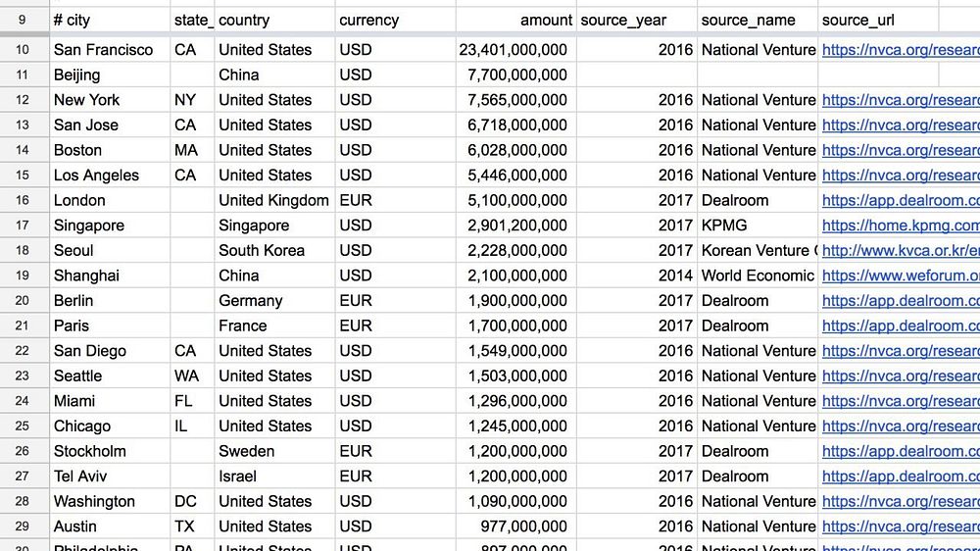Click the 'Korean Venture' source name cell
Viewport: 980px width, 551px height.
point(758,251)
